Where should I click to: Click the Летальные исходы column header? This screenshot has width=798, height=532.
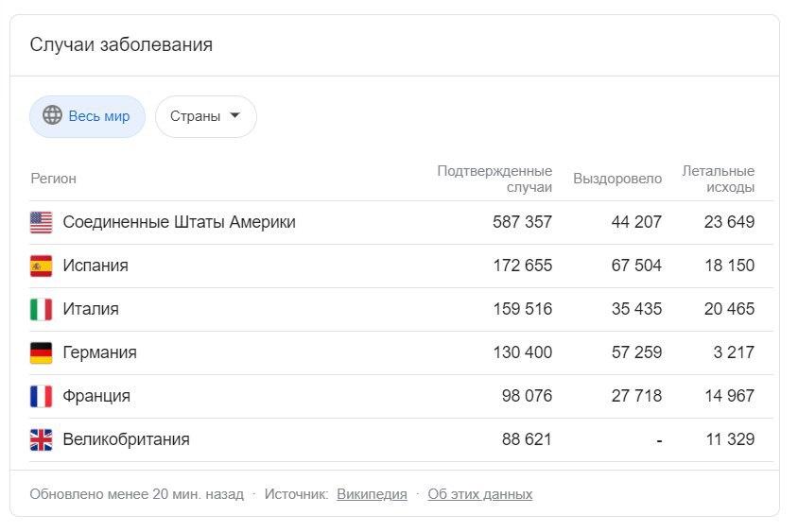point(718,179)
